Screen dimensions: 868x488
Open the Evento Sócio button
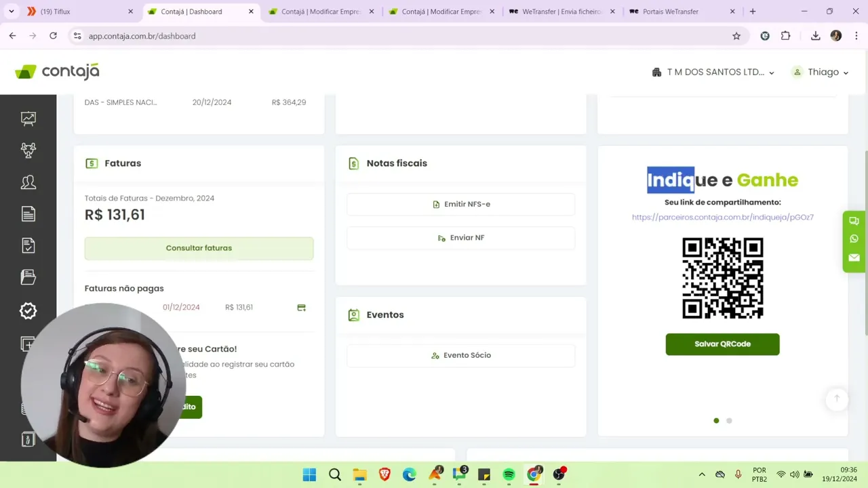460,355
